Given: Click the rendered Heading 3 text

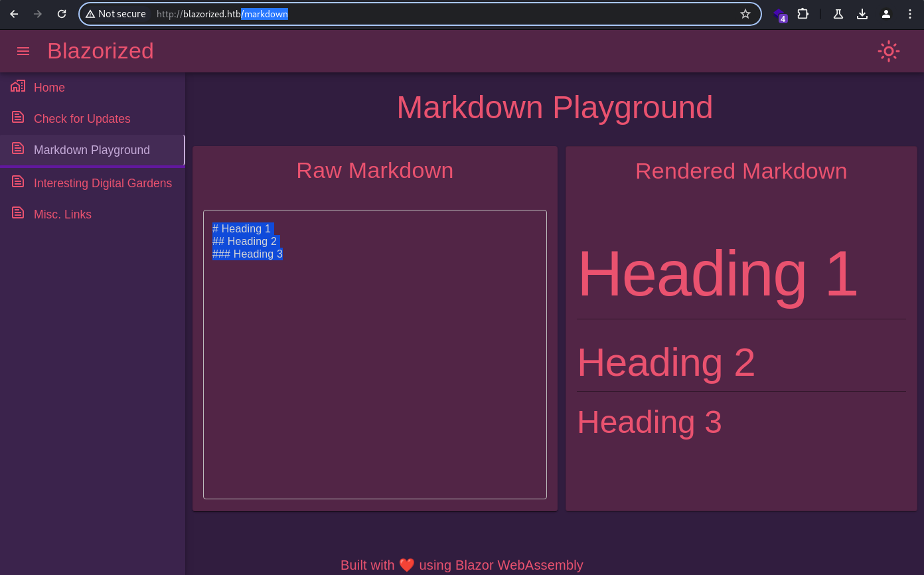Looking at the screenshot, I should tap(650, 422).
